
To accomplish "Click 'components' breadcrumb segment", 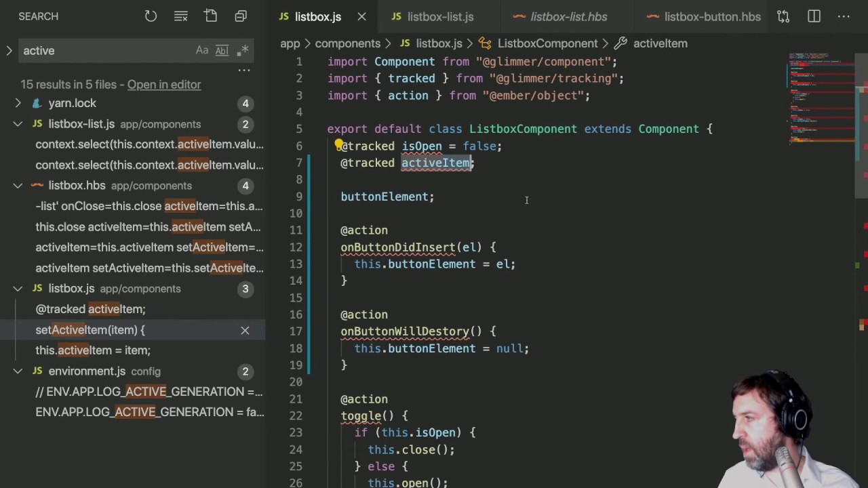I will pyautogui.click(x=347, y=43).
